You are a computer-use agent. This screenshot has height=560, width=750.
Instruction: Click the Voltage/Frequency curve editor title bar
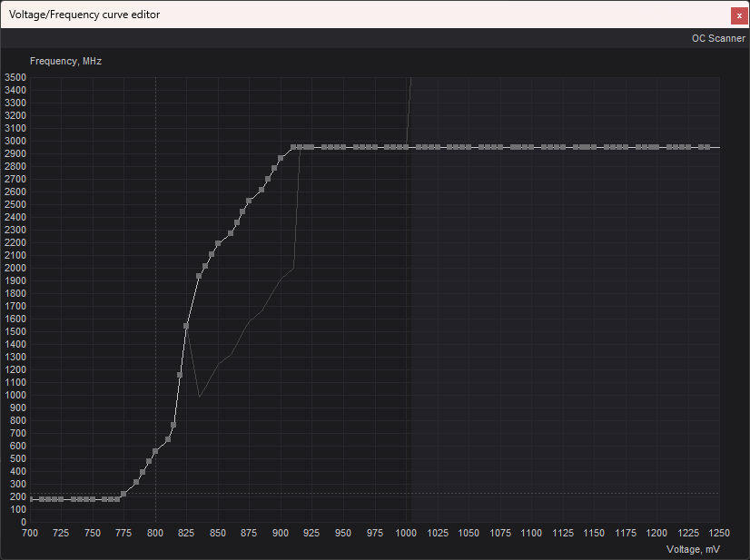click(x=363, y=15)
